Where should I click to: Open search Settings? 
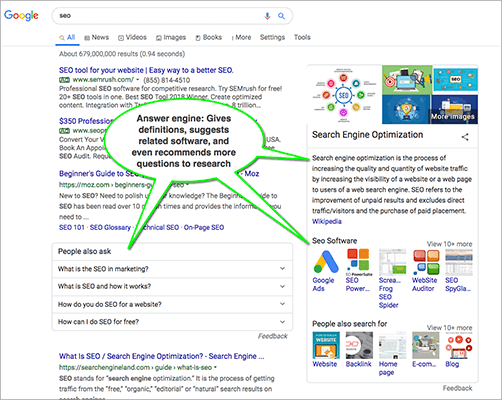click(272, 37)
